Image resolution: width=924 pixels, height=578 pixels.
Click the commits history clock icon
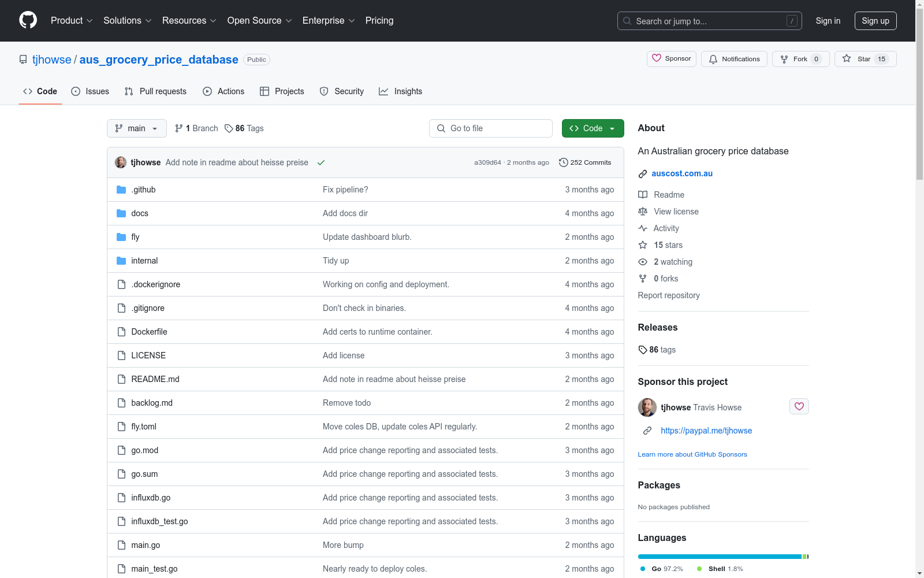coord(564,162)
